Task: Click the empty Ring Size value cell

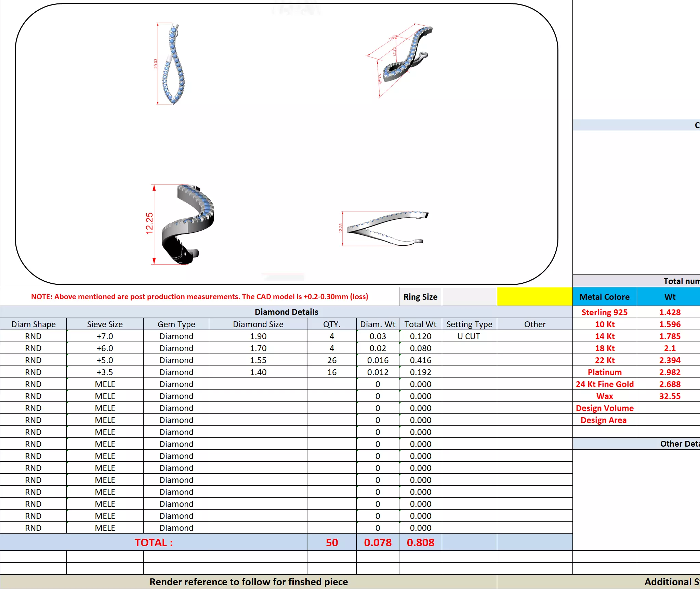Action: 469,296
